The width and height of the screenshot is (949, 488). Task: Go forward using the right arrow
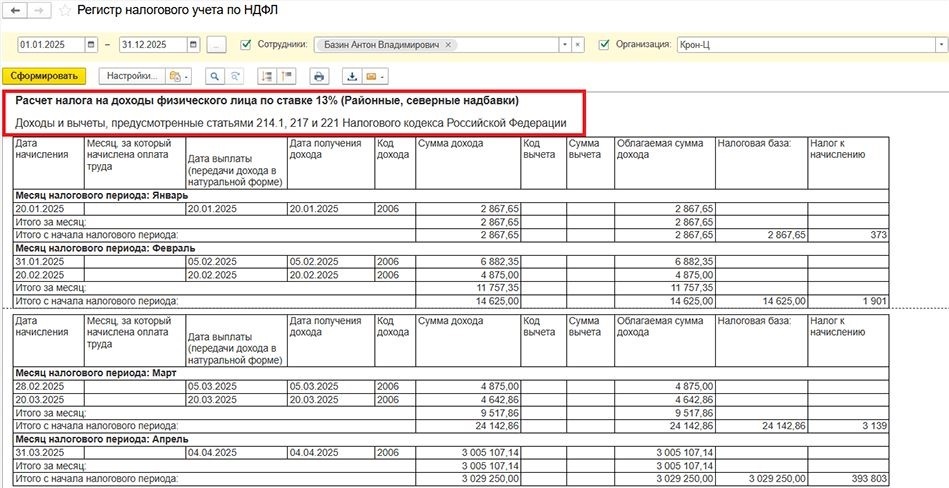(39, 11)
